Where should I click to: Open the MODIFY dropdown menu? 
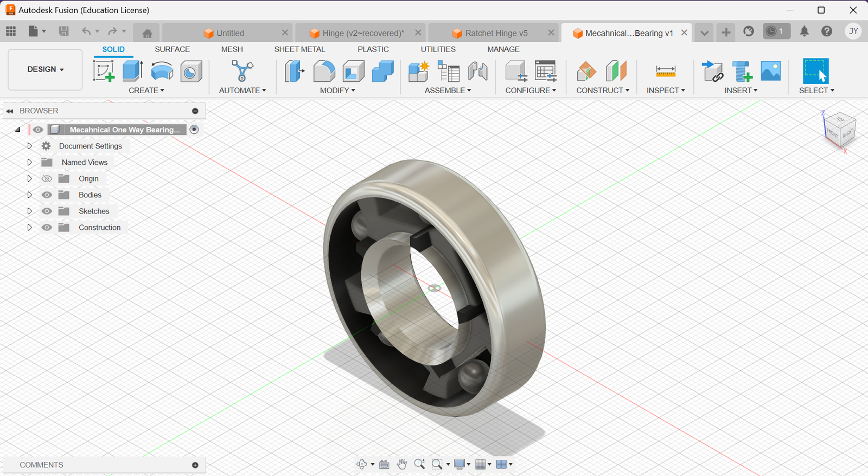[337, 91]
